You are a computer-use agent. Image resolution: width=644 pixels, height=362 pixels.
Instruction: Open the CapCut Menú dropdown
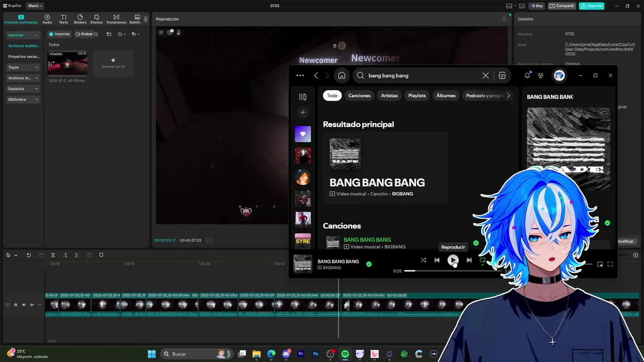35,6
